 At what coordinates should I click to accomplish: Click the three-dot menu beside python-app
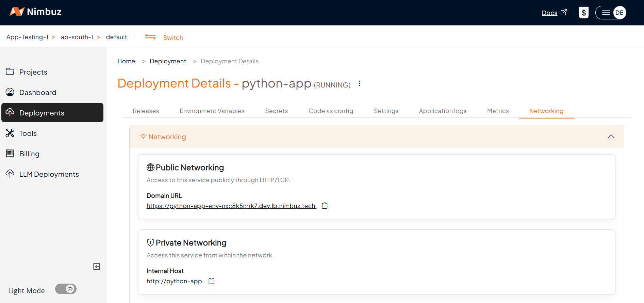click(x=359, y=84)
